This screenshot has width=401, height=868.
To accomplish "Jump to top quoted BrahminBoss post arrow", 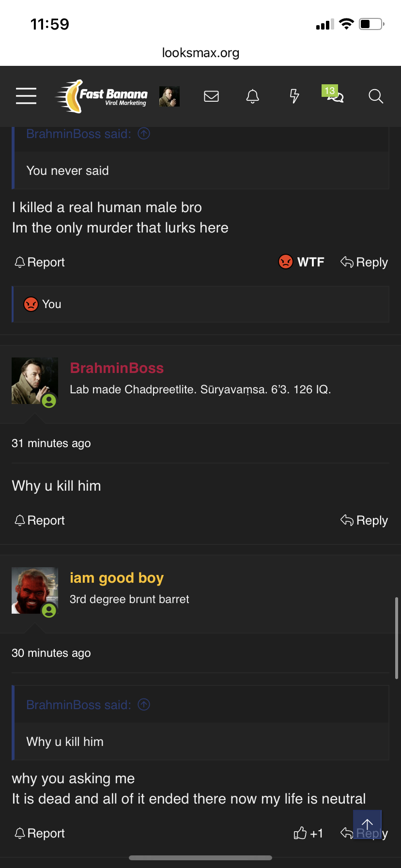I will [x=144, y=133].
